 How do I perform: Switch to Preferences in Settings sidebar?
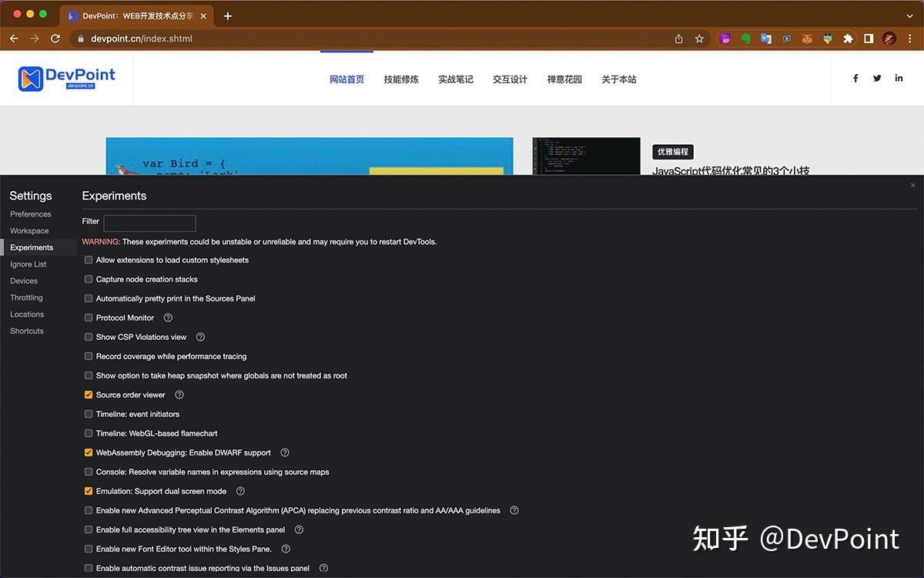point(31,213)
